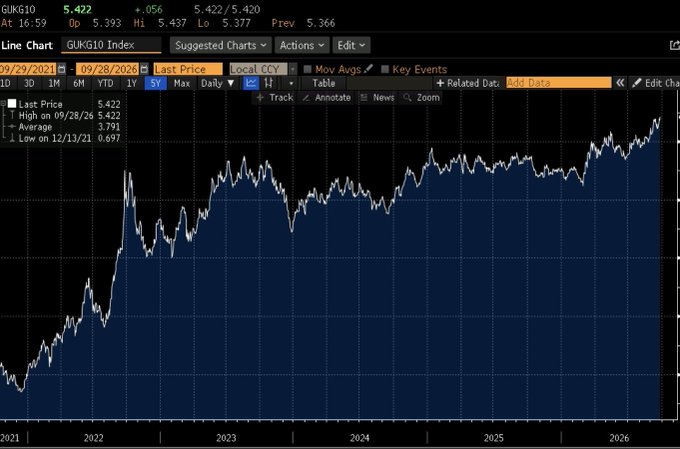The image size is (680, 449).
Task: Open the start date calendar picker
Action: (62, 69)
